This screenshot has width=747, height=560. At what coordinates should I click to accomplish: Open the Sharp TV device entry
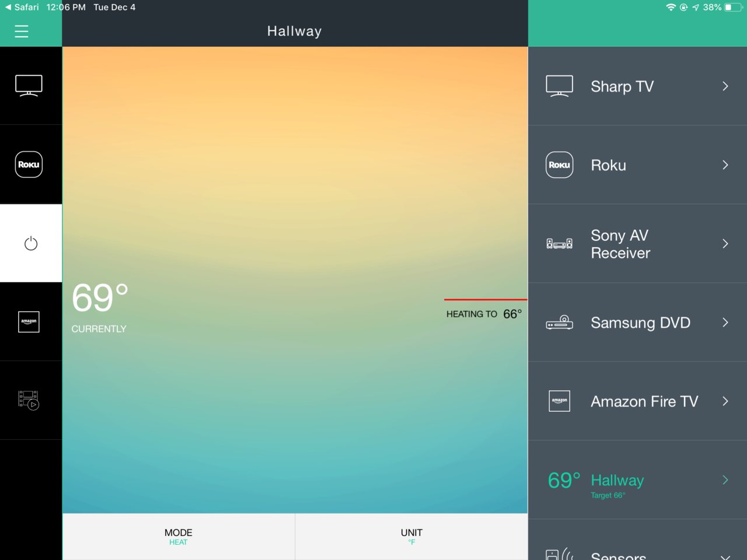point(637,86)
